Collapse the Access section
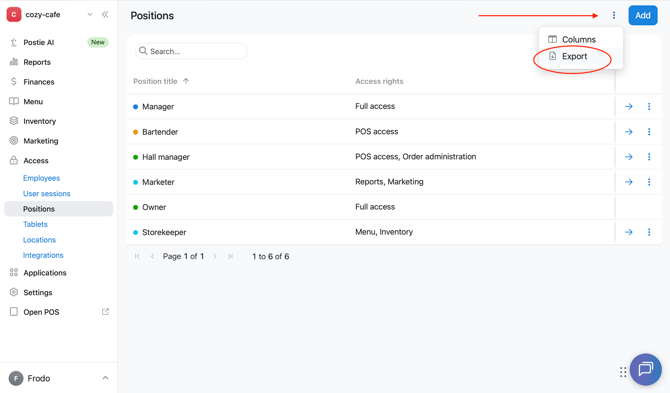Screen dimensions: 670x393 click(x=35, y=161)
